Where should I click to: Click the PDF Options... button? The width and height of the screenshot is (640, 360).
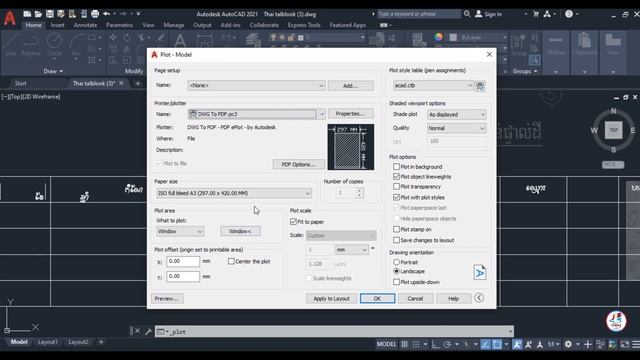(299, 164)
